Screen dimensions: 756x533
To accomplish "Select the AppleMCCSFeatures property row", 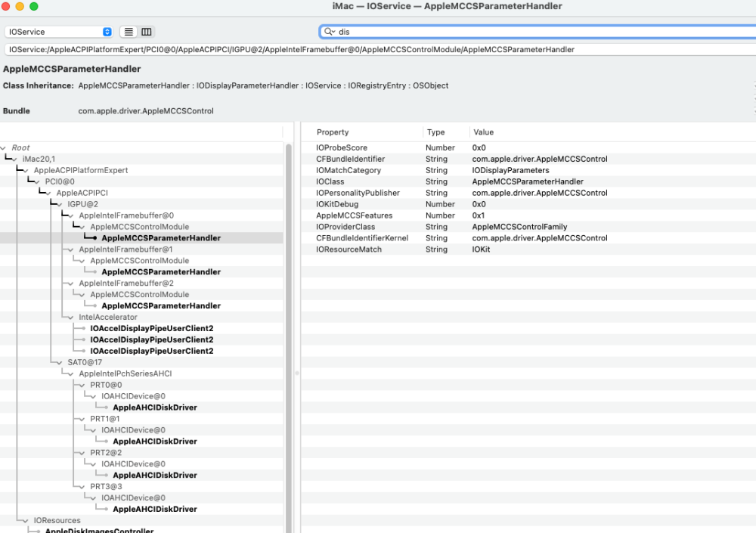I will [x=528, y=215].
